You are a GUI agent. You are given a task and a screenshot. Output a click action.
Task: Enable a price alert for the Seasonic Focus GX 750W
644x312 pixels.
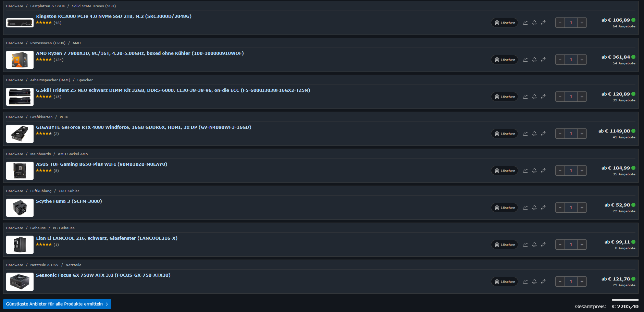click(534, 282)
